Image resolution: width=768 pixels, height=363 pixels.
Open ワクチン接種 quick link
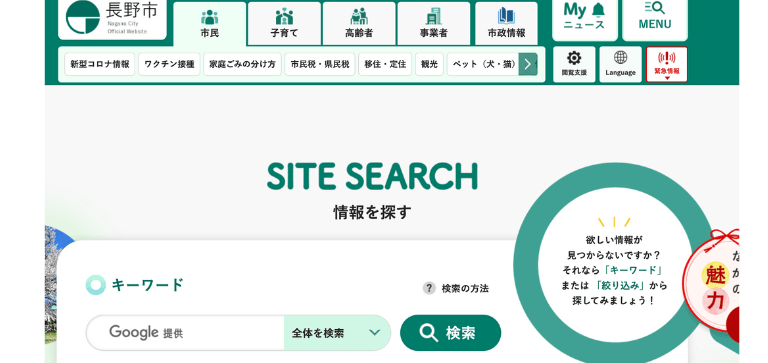click(169, 64)
